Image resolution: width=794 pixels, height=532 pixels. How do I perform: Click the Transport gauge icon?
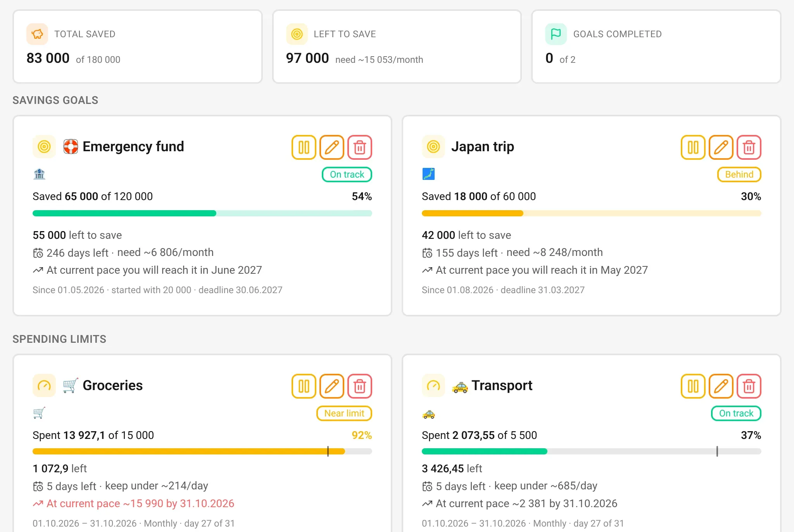point(433,385)
